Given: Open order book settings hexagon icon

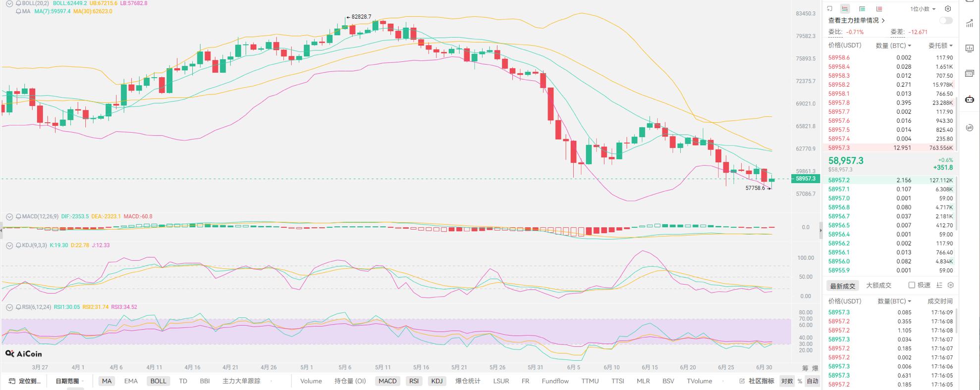Looking at the screenshot, I should pyautogui.click(x=948, y=9).
